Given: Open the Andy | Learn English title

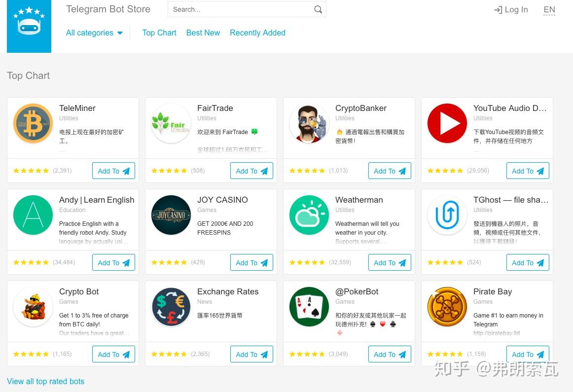Looking at the screenshot, I should coord(97,200).
